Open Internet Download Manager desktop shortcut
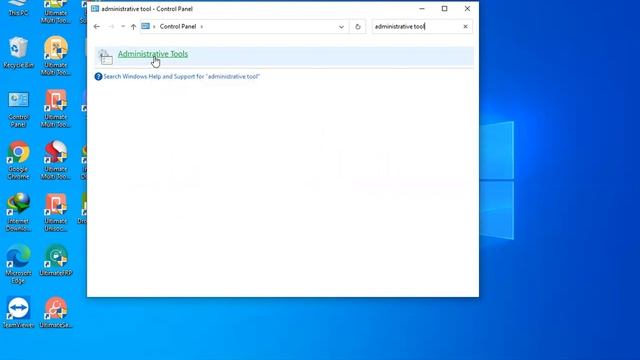640x360 pixels. click(18, 212)
